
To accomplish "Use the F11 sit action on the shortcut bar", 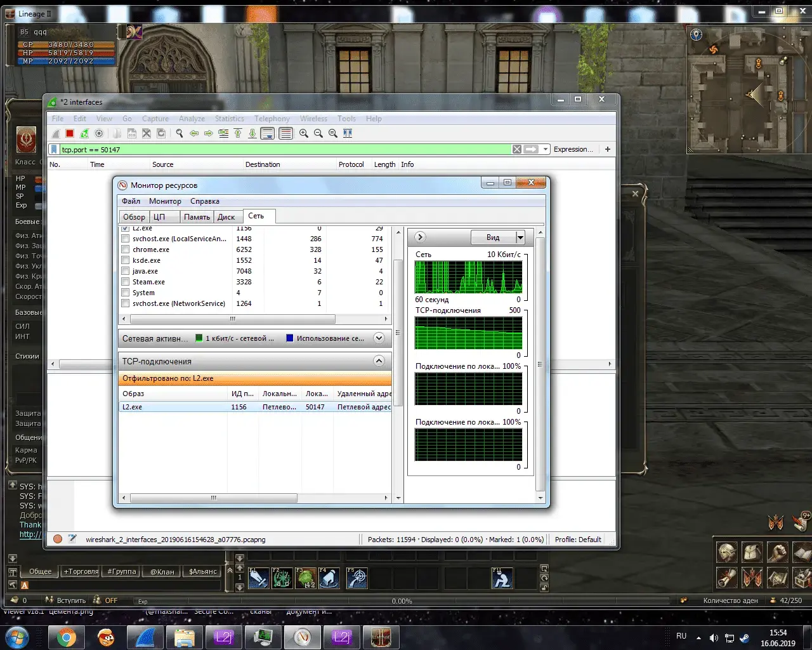I will pos(502,578).
